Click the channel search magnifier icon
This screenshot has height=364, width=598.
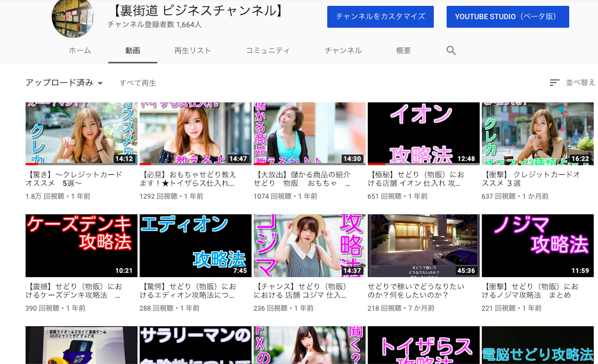tap(451, 51)
